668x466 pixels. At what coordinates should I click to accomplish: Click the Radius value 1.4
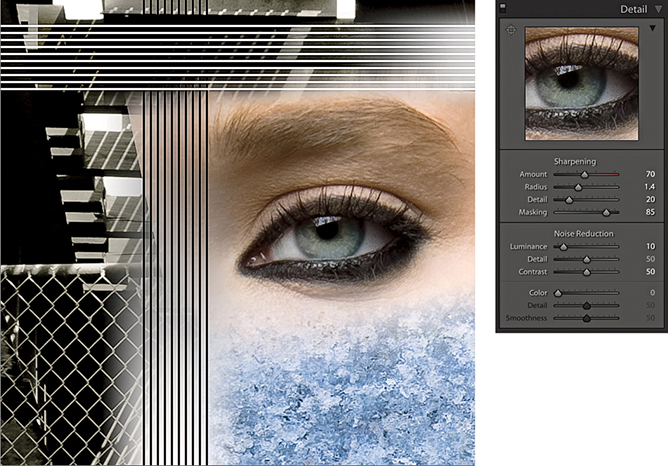[649, 187]
